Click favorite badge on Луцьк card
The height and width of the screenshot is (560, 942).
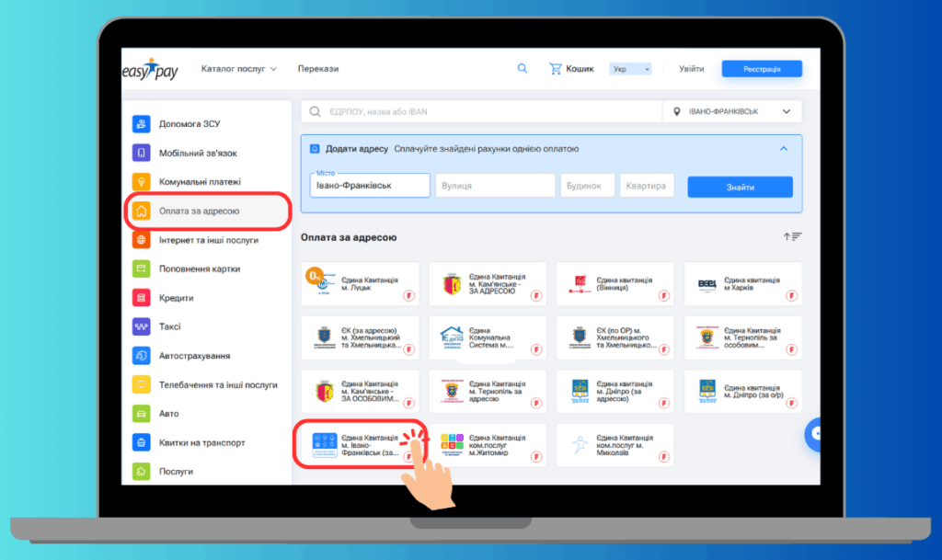(408, 295)
